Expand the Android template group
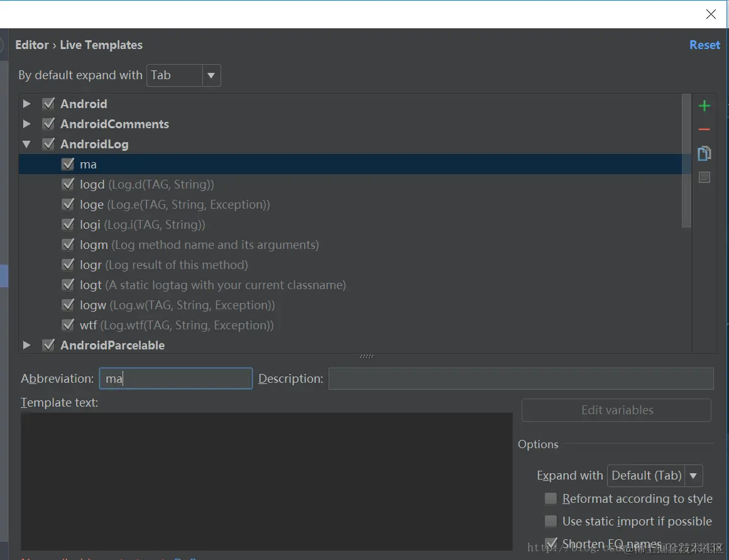The image size is (729, 560). click(x=26, y=104)
